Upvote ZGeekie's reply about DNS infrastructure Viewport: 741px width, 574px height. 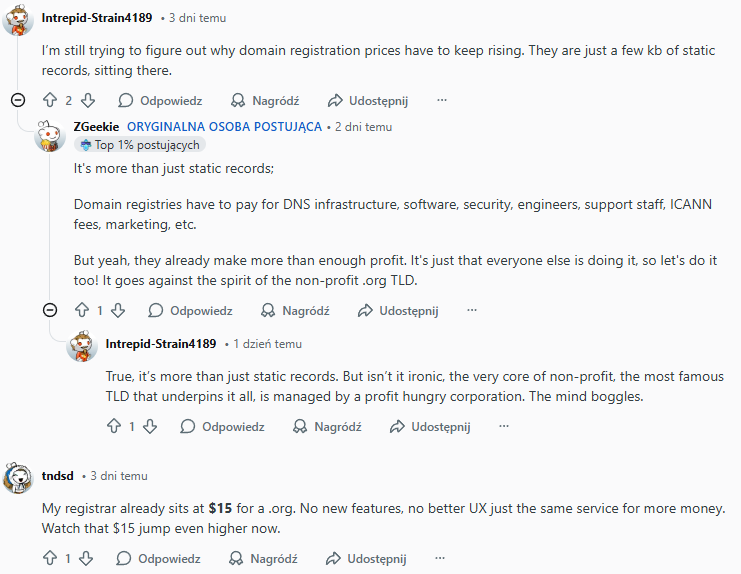click(x=82, y=311)
